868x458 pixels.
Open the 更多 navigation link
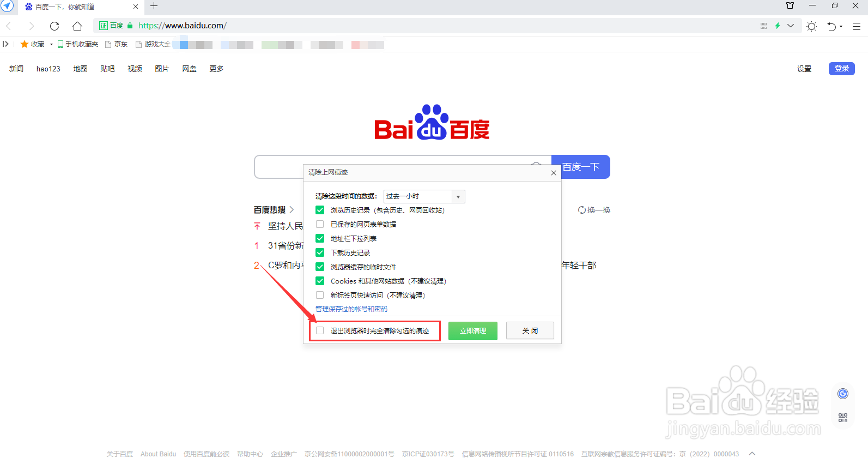pyautogui.click(x=216, y=69)
